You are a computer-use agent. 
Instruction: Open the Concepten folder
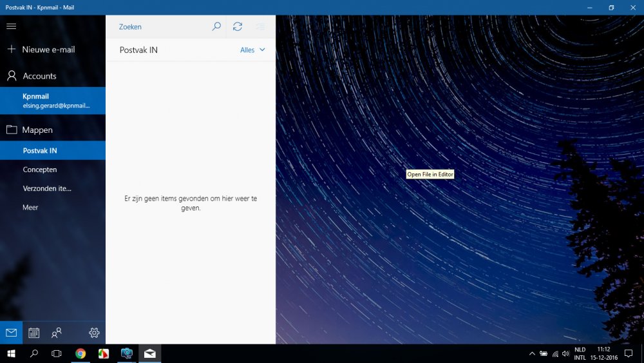point(40,170)
